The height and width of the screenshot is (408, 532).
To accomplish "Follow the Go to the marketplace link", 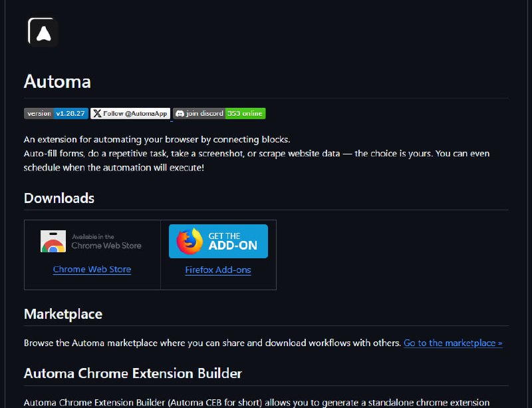I will 453,343.
